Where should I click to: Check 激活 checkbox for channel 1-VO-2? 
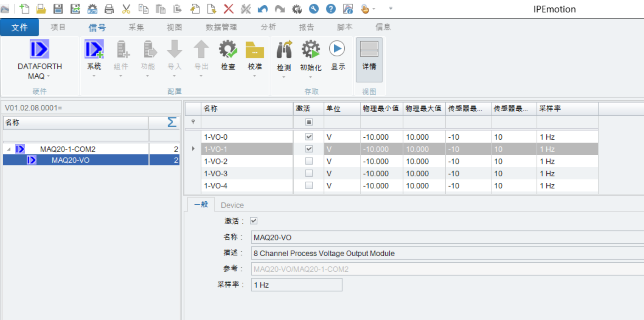pos(309,161)
